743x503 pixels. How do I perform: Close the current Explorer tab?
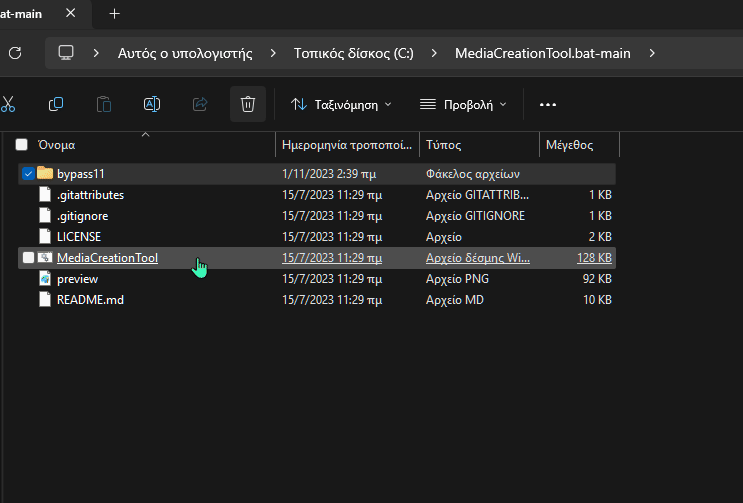tap(71, 13)
